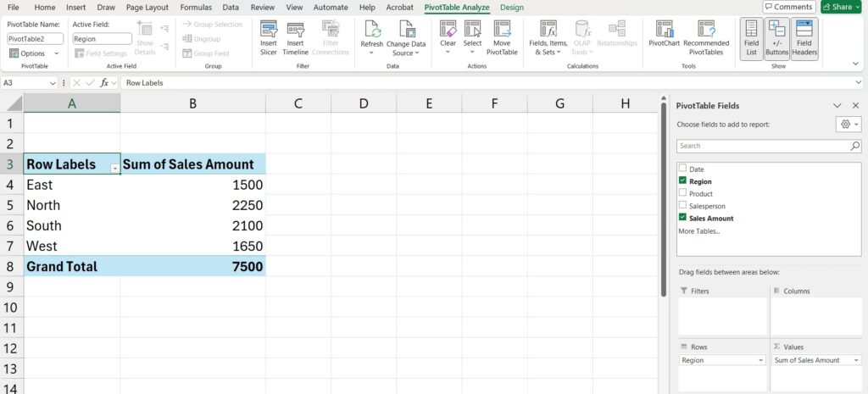Image resolution: width=868 pixels, height=394 pixels.
Task: Open the Share button
Action: click(x=841, y=7)
